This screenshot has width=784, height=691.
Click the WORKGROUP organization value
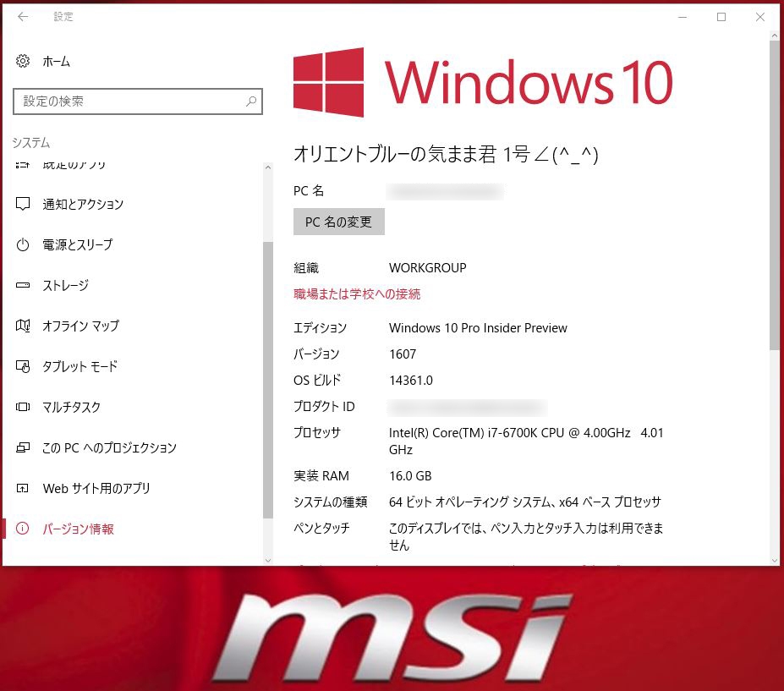[x=427, y=268]
